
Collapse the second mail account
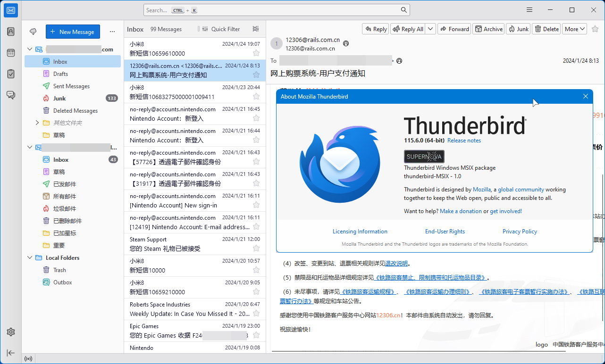30,148
